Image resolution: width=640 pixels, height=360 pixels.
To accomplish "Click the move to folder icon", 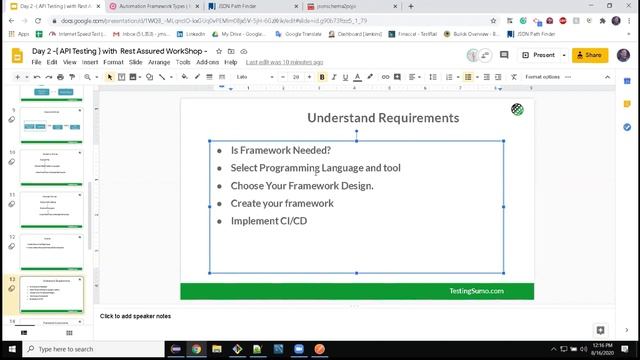I will coord(231,51).
